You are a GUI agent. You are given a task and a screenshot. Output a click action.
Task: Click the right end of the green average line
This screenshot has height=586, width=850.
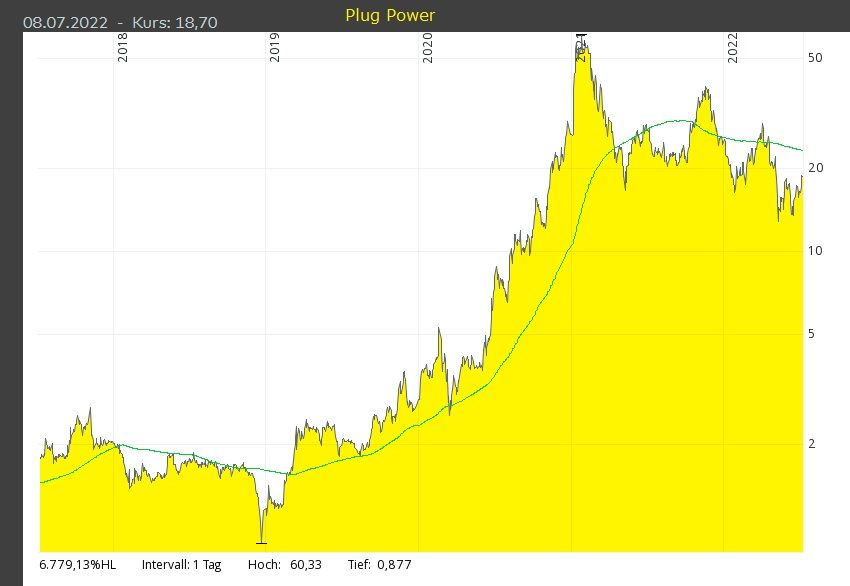point(802,150)
